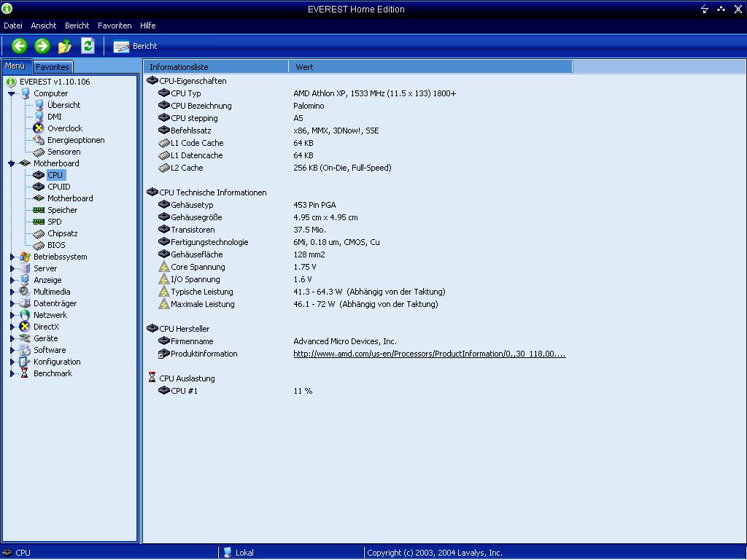Screen dimensions: 747x560
Task: Click the Software disc icon
Action: click(25, 351)
